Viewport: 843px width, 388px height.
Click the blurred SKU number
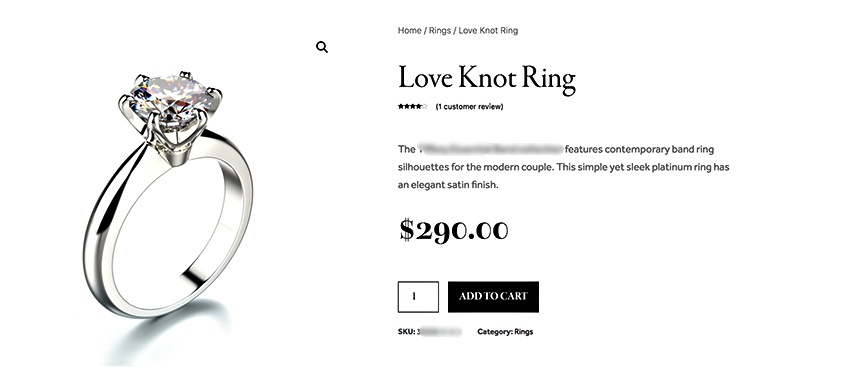[439, 332]
